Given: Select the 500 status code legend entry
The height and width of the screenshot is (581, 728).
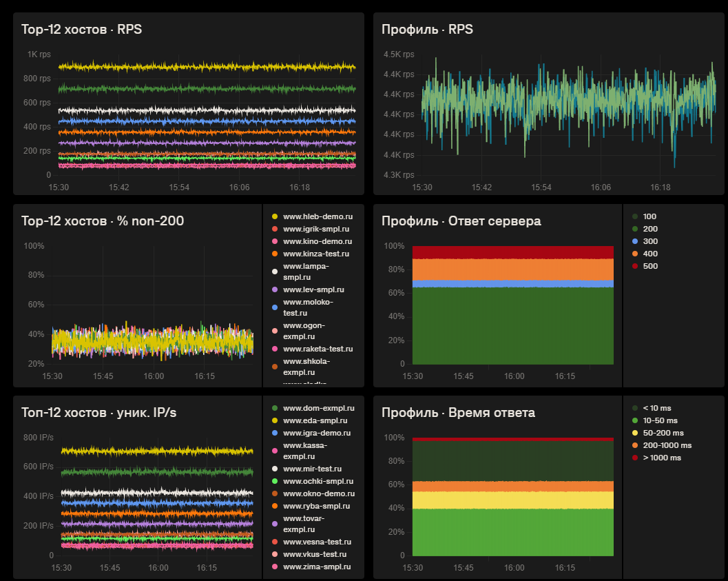Looking at the screenshot, I should 650,266.
